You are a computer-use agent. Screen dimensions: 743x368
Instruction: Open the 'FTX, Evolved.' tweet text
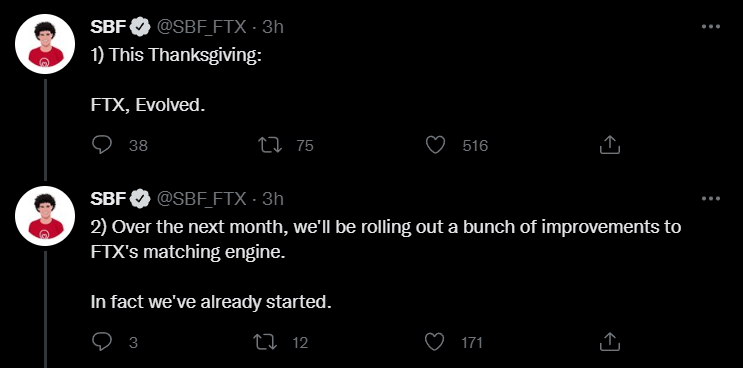coord(148,105)
